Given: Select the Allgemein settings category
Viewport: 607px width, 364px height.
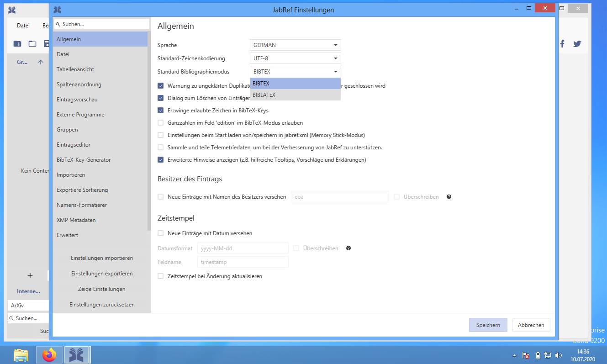Looking at the screenshot, I should click(100, 39).
